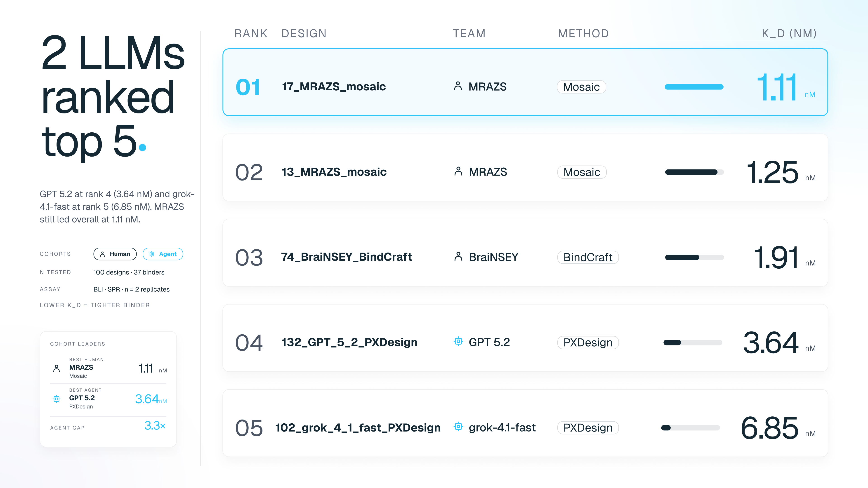The image size is (868, 488).
Task: Click the agent chip icon beside grok-4.1-fast
Action: pyautogui.click(x=458, y=427)
